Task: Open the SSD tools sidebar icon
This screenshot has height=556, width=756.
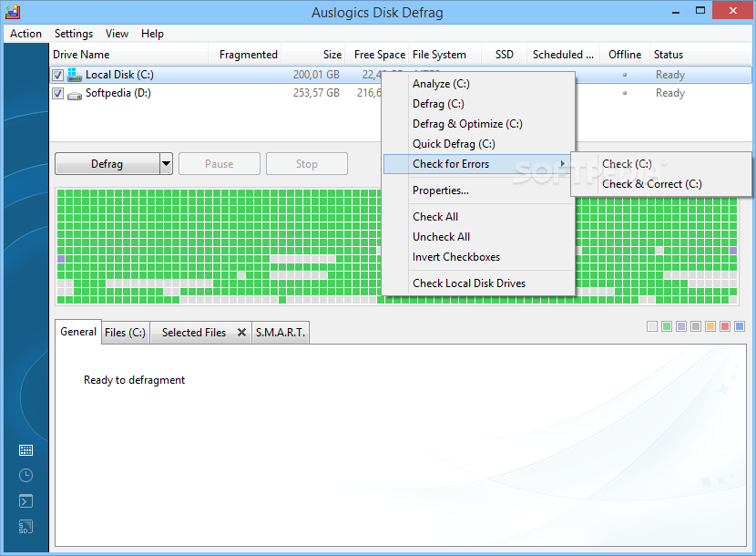Action: (26, 527)
